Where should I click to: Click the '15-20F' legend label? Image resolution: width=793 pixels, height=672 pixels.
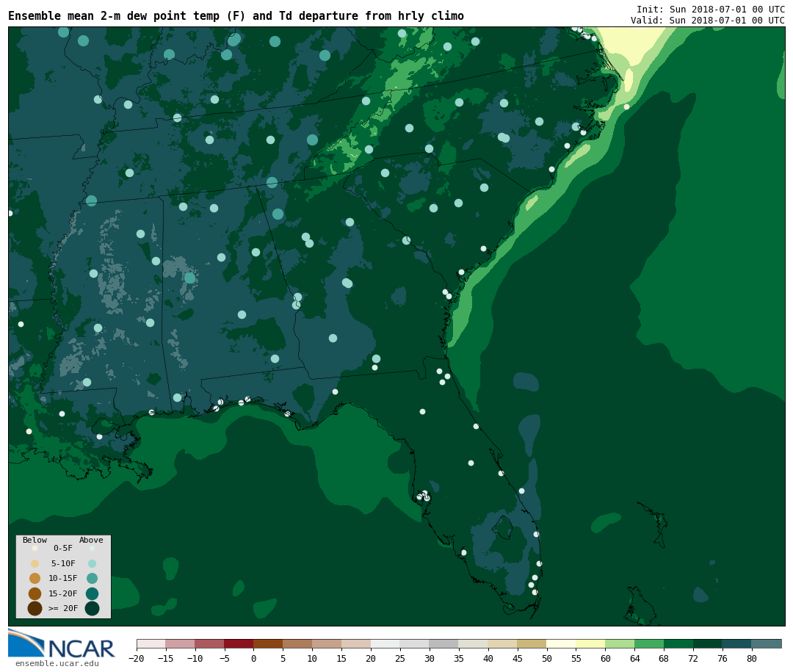[x=63, y=593]
